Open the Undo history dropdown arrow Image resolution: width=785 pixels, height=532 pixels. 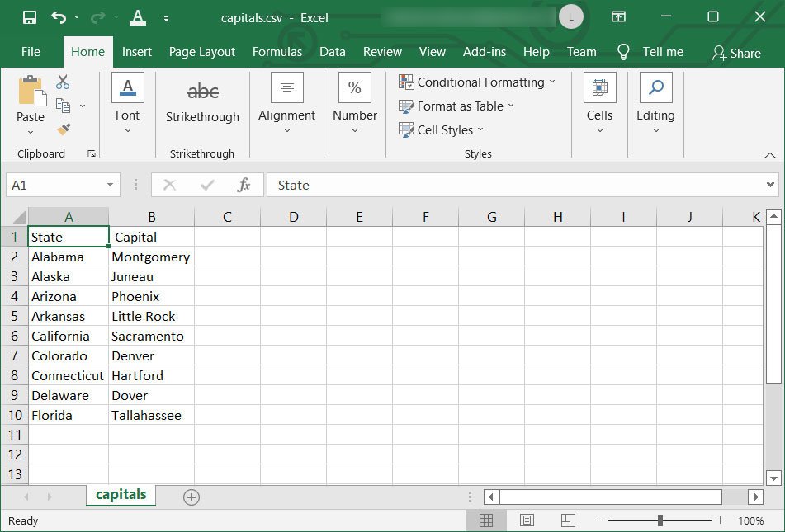pyautogui.click(x=77, y=17)
